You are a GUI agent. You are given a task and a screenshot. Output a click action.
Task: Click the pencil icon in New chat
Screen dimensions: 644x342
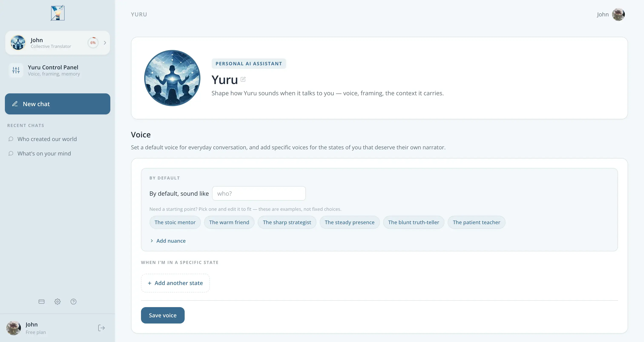pyautogui.click(x=15, y=104)
